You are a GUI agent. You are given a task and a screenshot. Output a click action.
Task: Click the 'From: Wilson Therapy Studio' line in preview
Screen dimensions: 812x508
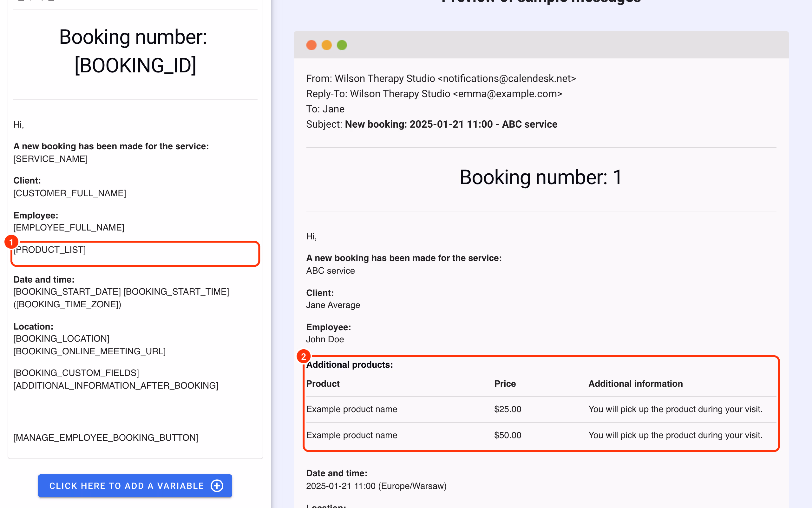coord(441,79)
